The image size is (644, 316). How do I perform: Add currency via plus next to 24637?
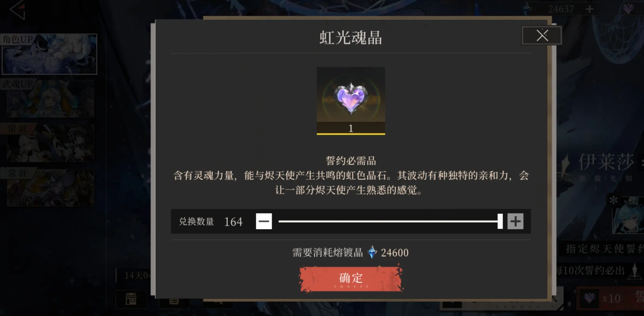[x=589, y=9]
